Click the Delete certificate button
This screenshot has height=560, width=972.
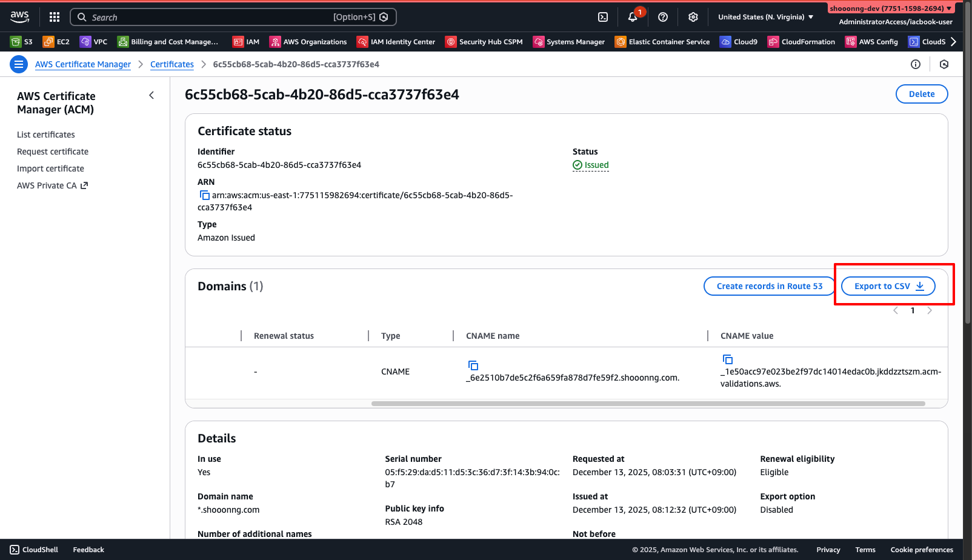922,94
